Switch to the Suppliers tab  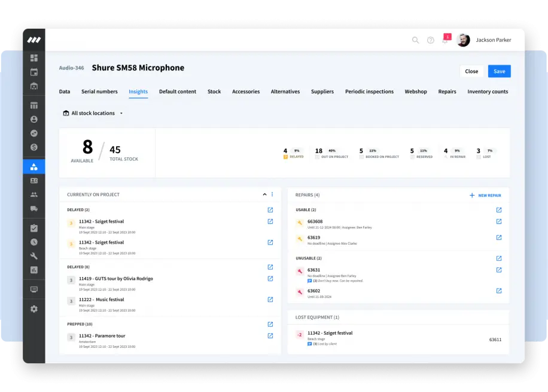click(322, 92)
